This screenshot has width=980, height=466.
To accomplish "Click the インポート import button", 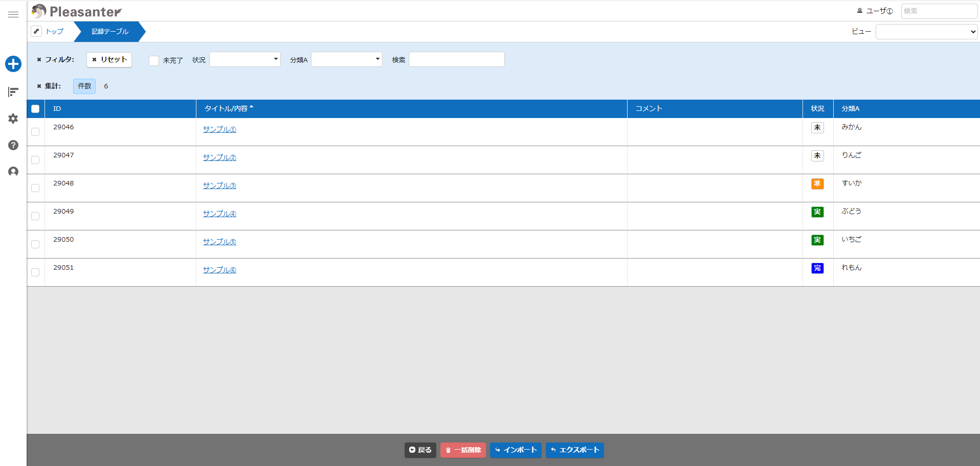I will click(516, 450).
